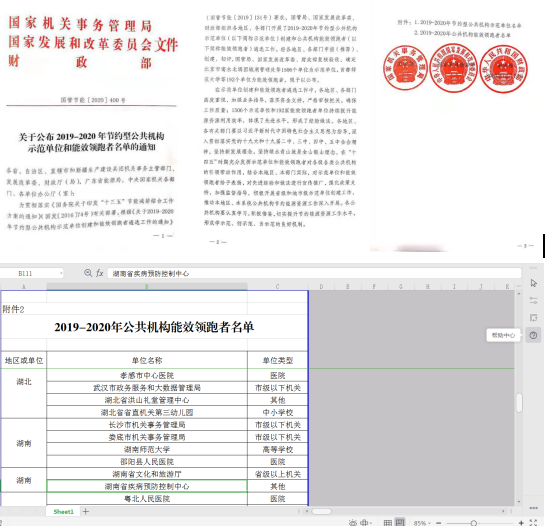Add a new sheet with plus button

point(86,512)
